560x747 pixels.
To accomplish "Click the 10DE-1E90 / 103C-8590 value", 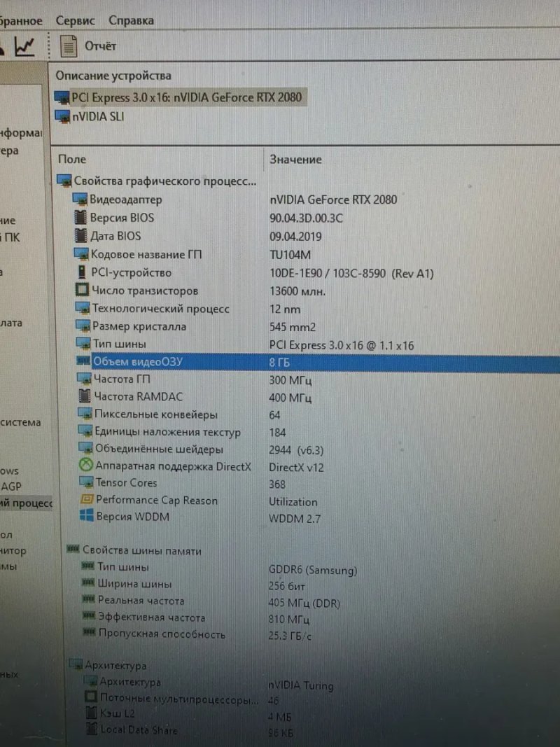I will [x=351, y=274].
